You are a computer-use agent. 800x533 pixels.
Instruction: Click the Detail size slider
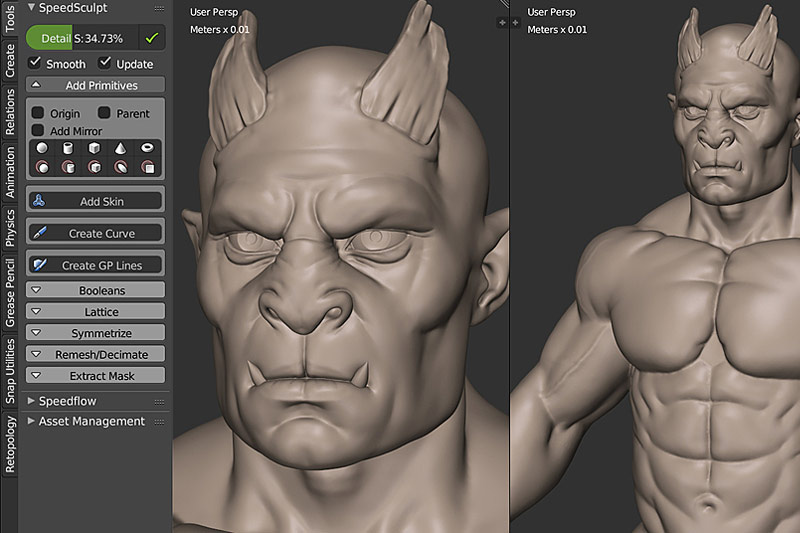[82, 38]
